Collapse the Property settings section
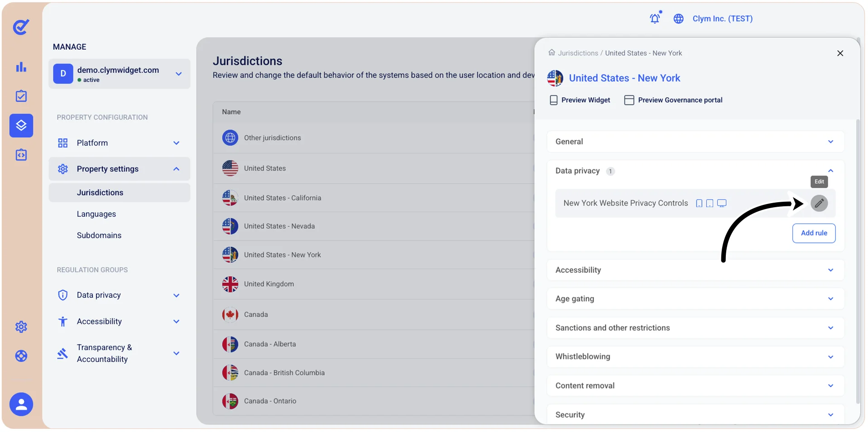 [x=120, y=169]
